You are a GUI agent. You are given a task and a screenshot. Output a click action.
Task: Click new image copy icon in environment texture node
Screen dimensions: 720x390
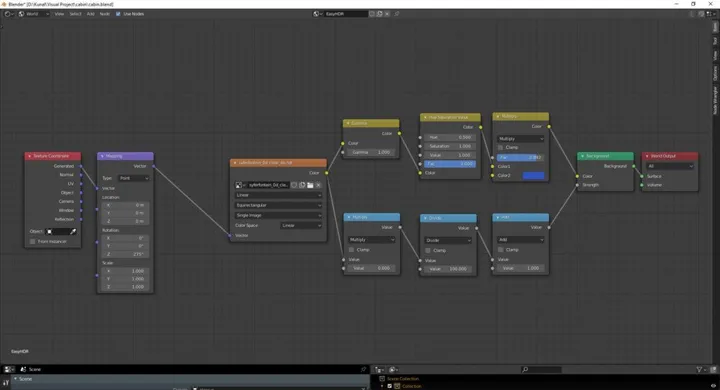tap(302, 185)
